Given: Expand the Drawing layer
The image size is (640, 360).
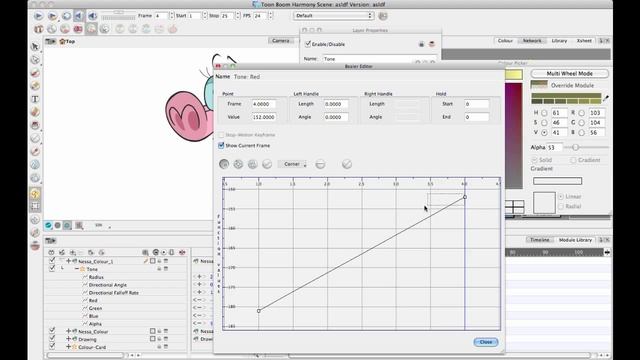Looking at the screenshot, I should coord(69,339).
